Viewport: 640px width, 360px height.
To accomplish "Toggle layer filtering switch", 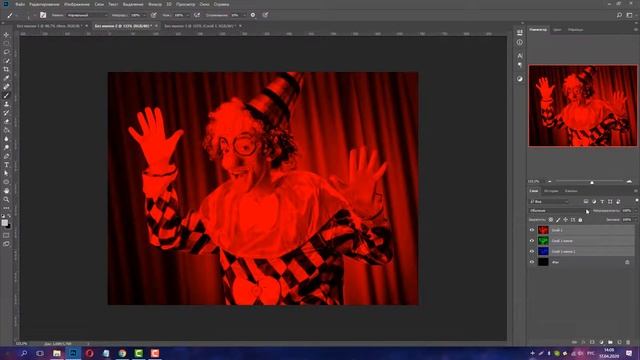I will click(637, 200).
